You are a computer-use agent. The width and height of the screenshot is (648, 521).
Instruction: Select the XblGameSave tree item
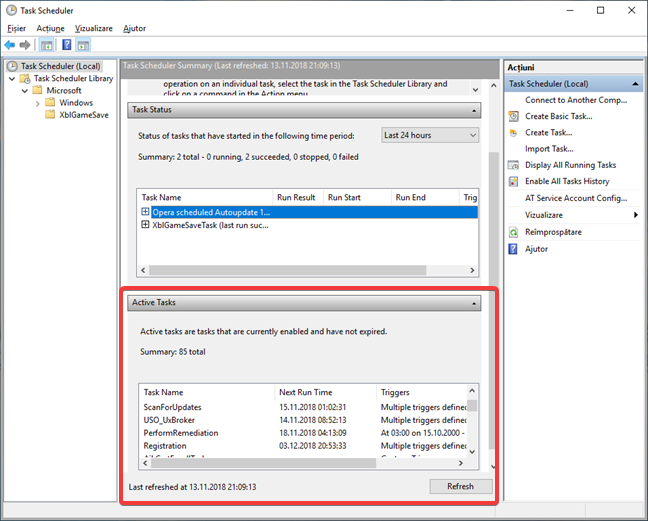click(84, 115)
